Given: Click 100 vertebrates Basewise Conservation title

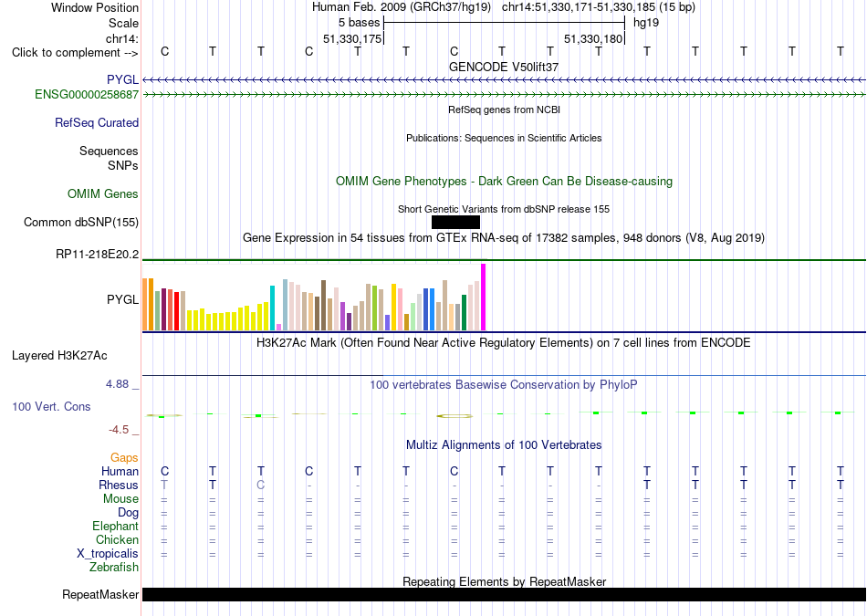Looking at the screenshot, I should pos(504,385).
